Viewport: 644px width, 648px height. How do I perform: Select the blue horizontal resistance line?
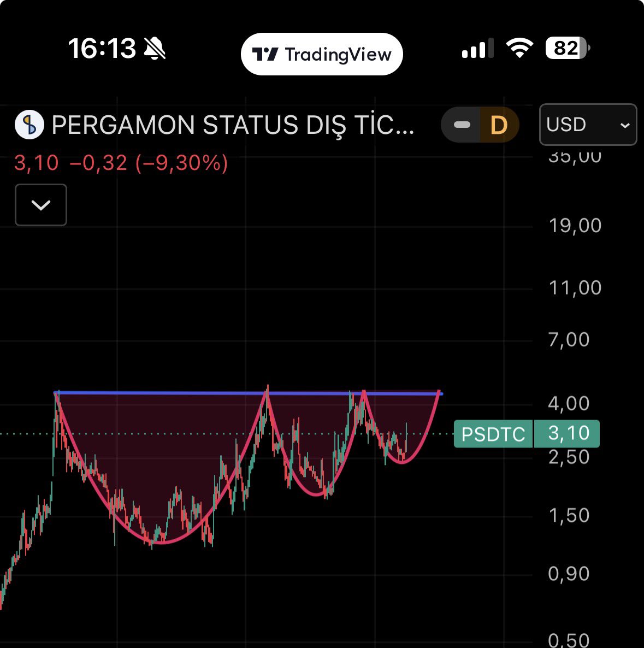coord(248,393)
